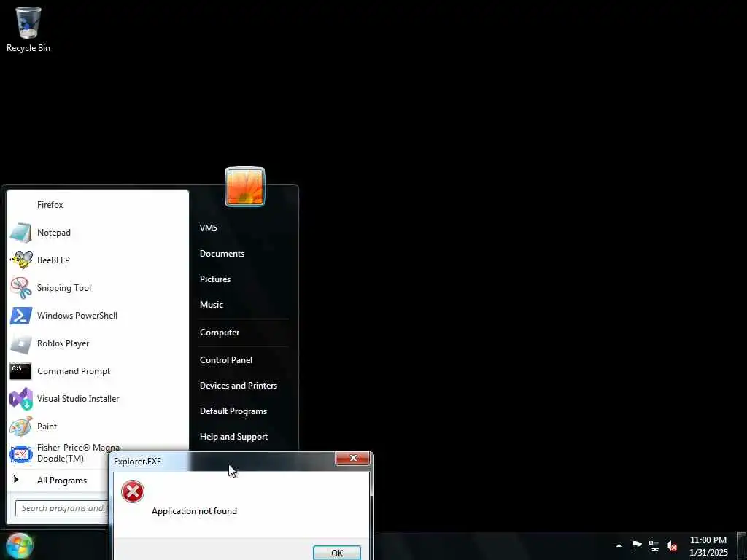Click the red error icon in dialog
The height and width of the screenshot is (560, 747).
[133, 492]
